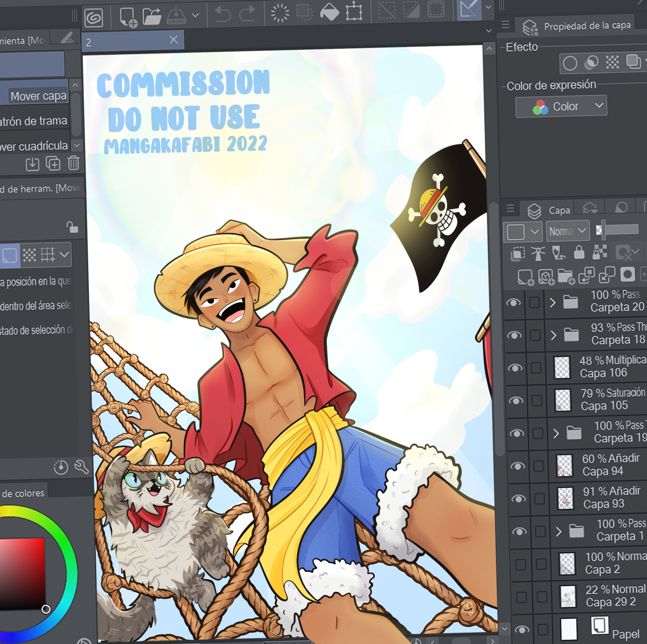647x644 pixels.
Task: Activate Scale/Rotate transform icon
Action: pos(354,11)
